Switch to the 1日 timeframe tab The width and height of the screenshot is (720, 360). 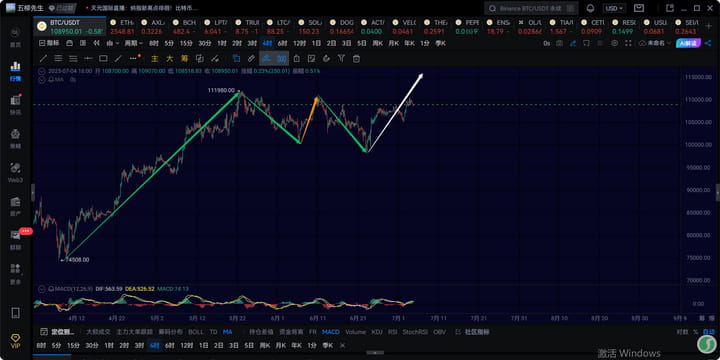pyautogui.click(x=316, y=43)
